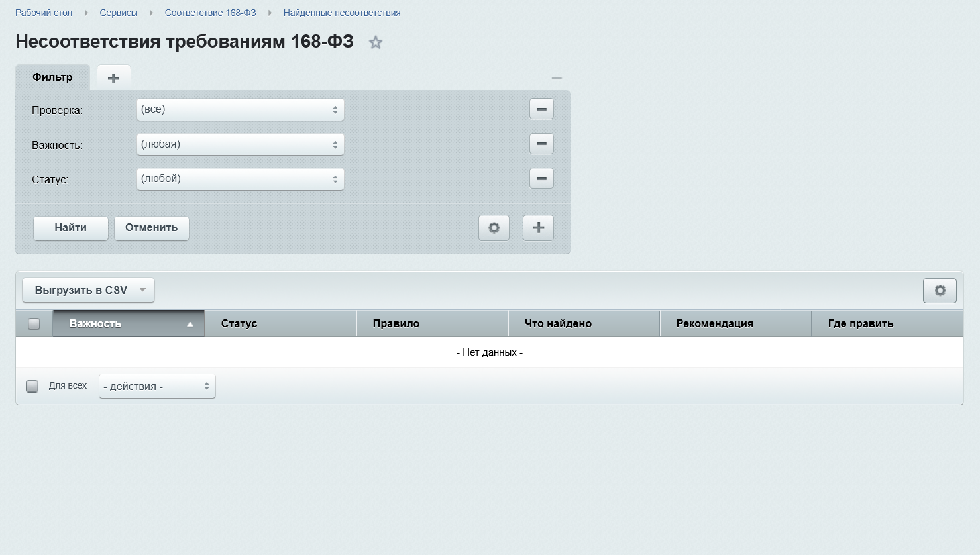Open the действия dropdown
The image size is (980, 555).
coord(157,387)
